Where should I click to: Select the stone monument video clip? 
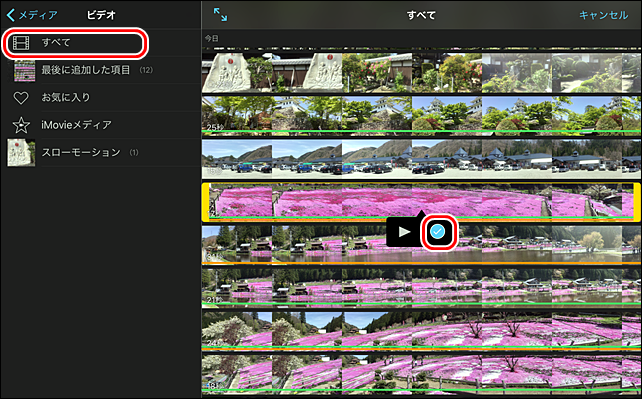[421, 72]
